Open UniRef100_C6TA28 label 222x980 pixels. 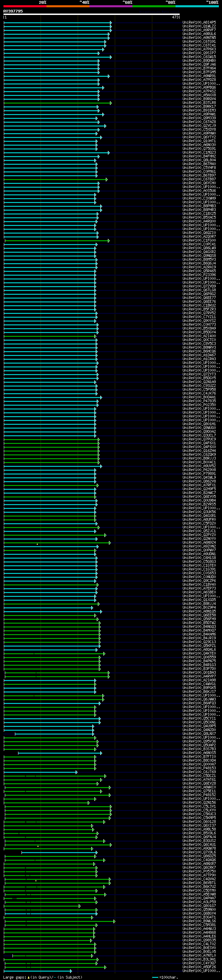tap(199, 122)
